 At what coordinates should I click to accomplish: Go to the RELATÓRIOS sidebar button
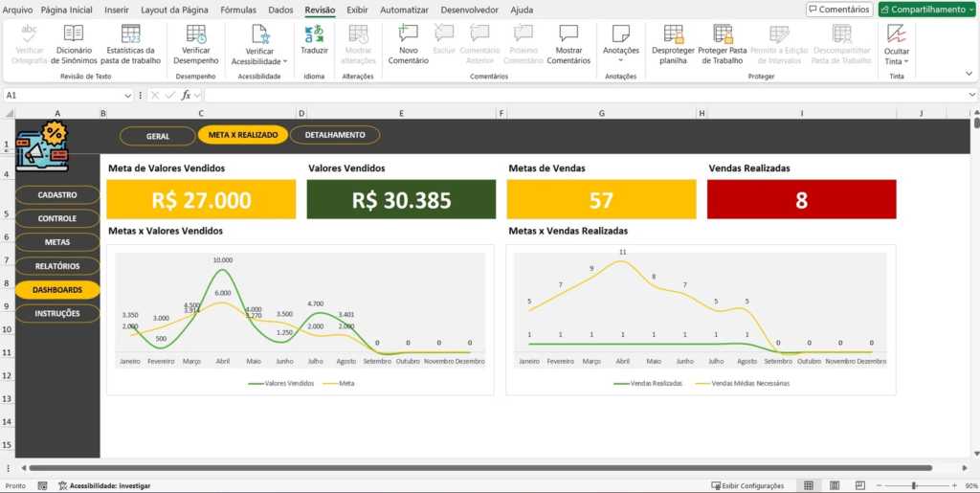(57, 266)
